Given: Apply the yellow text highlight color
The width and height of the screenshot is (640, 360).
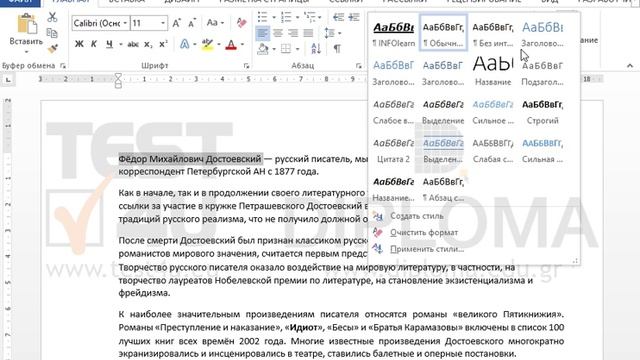Looking at the screenshot, I should (207, 44).
